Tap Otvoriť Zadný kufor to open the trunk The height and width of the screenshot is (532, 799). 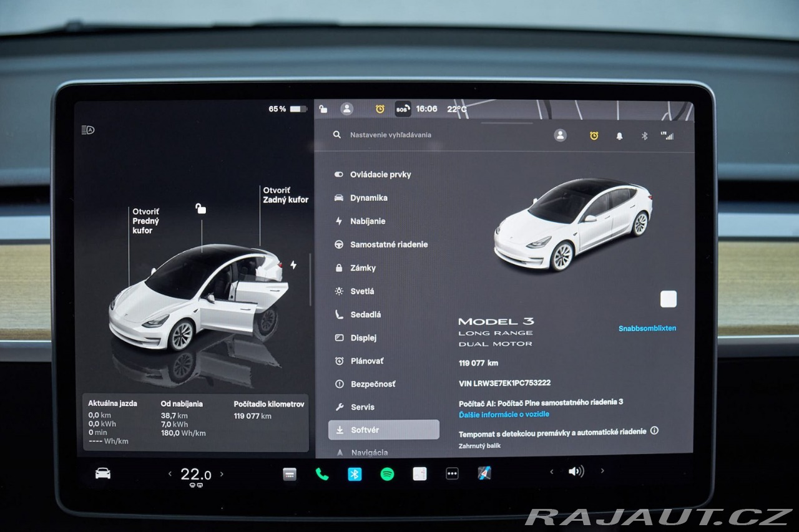285,195
